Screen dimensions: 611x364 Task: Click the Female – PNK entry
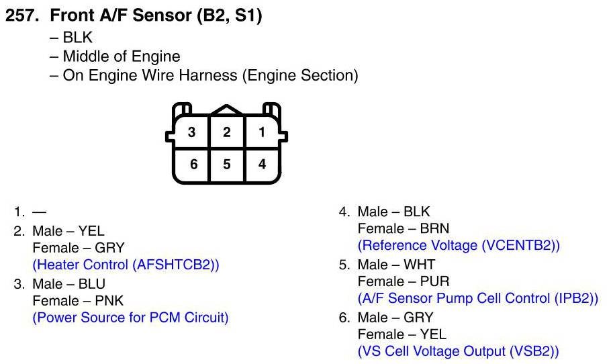(78, 300)
